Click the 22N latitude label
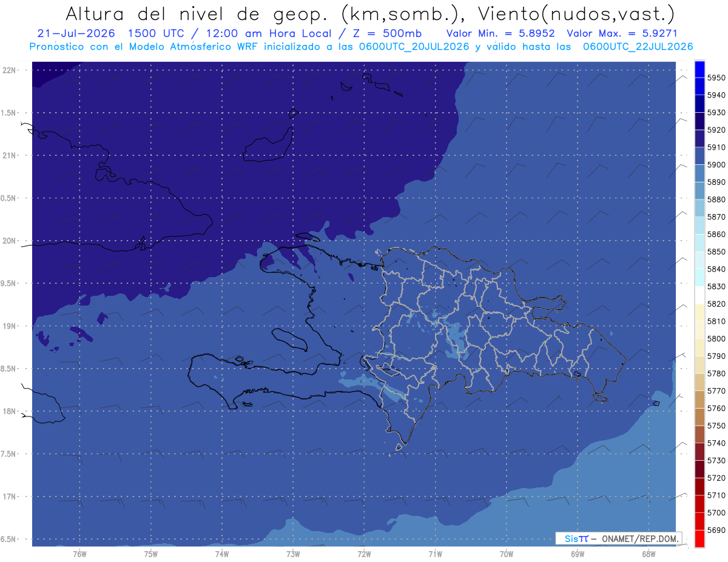The height and width of the screenshot is (562, 728). pyautogui.click(x=10, y=70)
